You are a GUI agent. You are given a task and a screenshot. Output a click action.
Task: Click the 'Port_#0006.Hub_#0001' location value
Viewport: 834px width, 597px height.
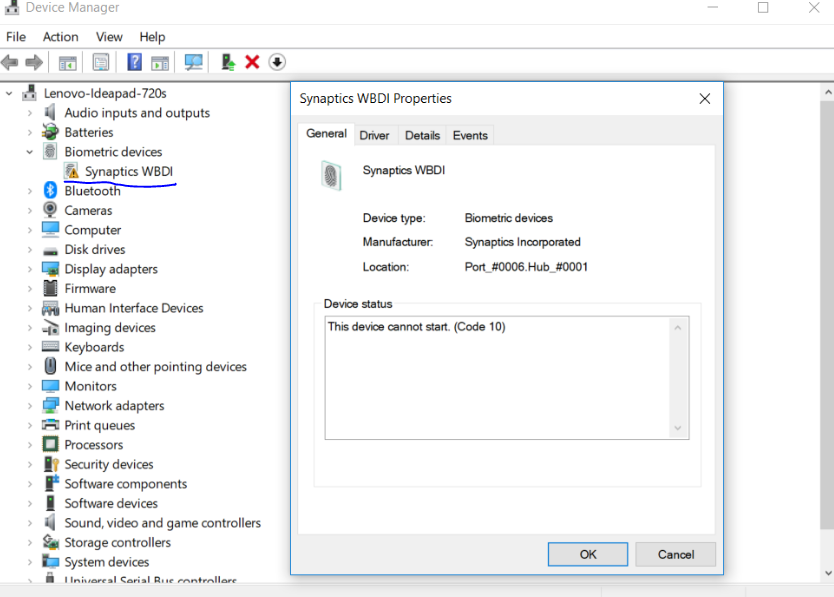click(x=526, y=267)
